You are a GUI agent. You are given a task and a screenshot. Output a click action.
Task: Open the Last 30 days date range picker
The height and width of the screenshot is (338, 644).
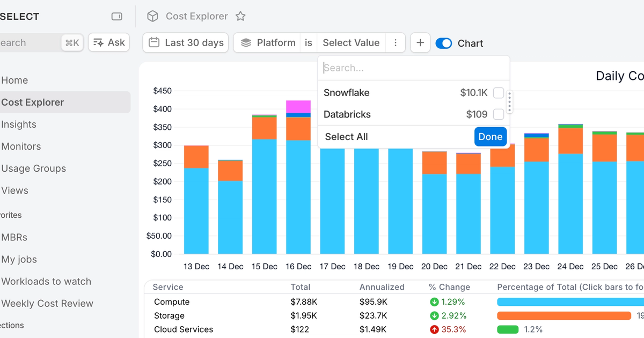(x=185, y=42)
